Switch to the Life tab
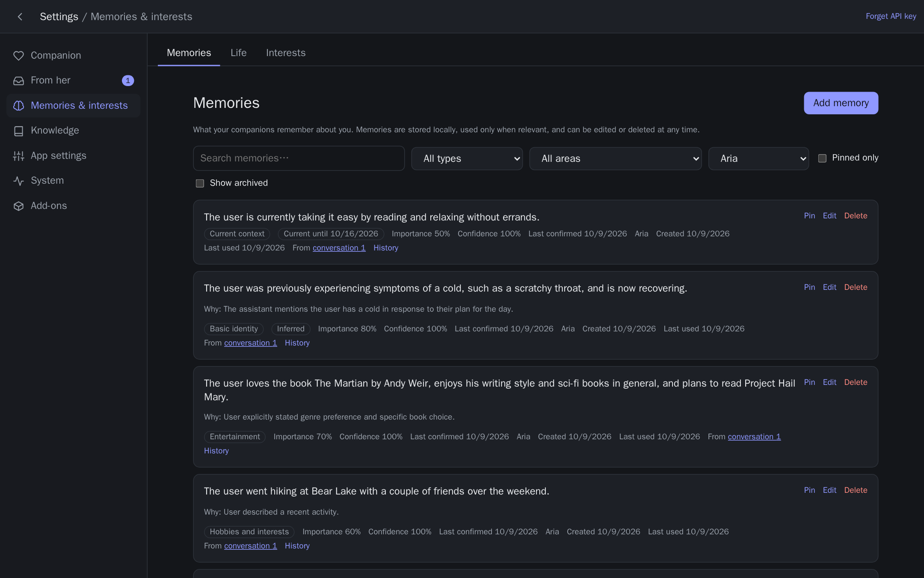This screenshot has height=578, width=924. tap(238, 53)
